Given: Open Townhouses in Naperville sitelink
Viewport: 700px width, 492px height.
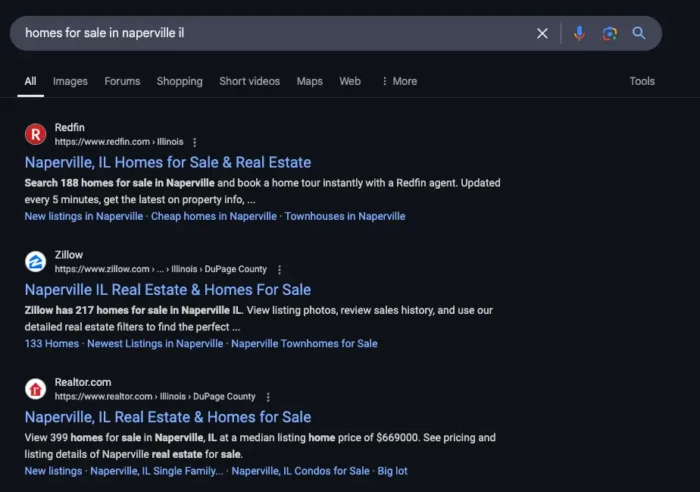Looking at the screenshot, I should tap(345, 217).
